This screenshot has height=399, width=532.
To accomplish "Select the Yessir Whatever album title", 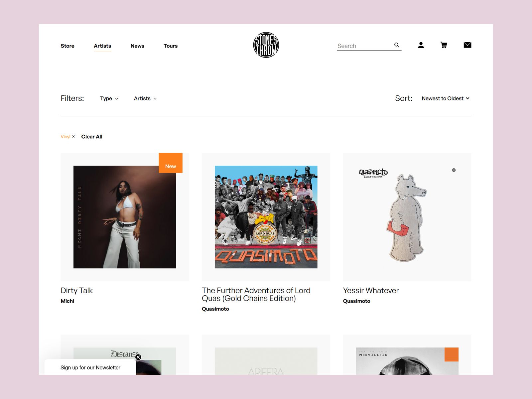I will point(371,290).
